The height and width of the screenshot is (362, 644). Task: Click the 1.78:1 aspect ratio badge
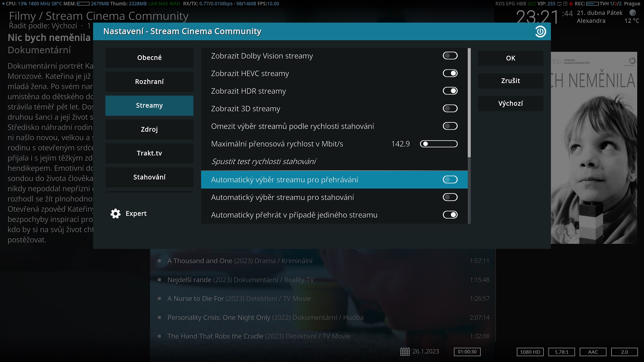[561, 352]
